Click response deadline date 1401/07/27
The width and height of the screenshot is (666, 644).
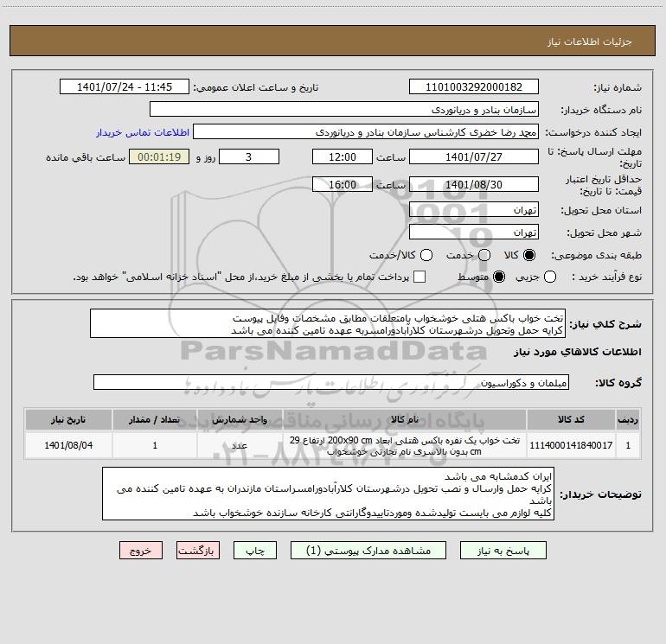coord(474,157)
